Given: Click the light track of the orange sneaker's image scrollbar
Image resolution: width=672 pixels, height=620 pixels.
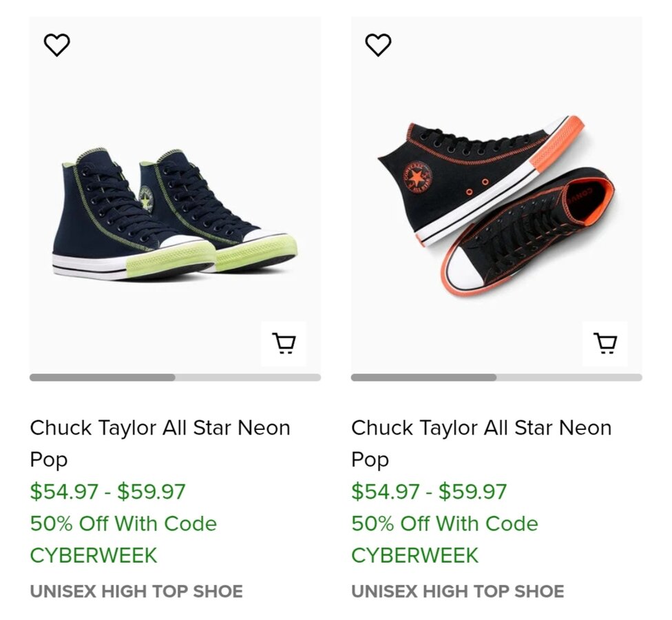Looking at the screenshot, I should (x=569, y=378).
